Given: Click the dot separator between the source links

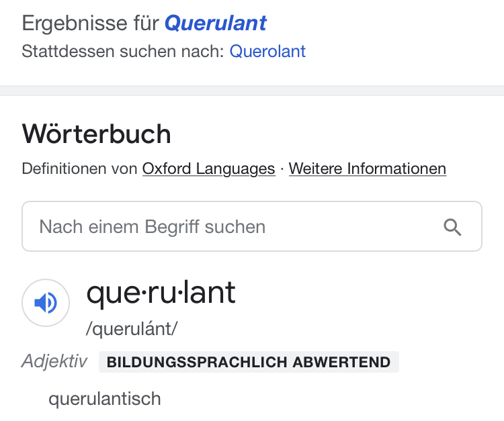Looking at the screenshot, I should (x=282, y=169).
